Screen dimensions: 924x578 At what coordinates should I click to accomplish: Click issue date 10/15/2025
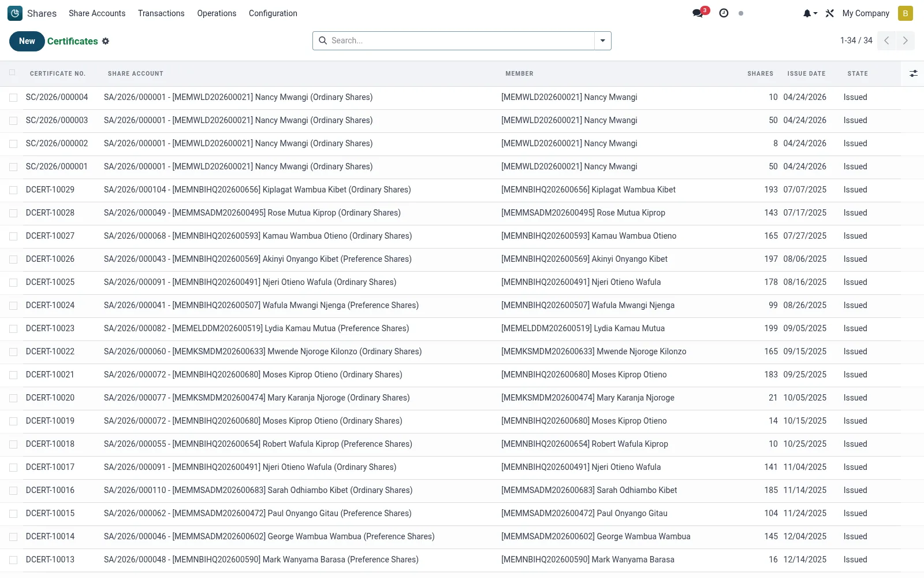(804, 421)
